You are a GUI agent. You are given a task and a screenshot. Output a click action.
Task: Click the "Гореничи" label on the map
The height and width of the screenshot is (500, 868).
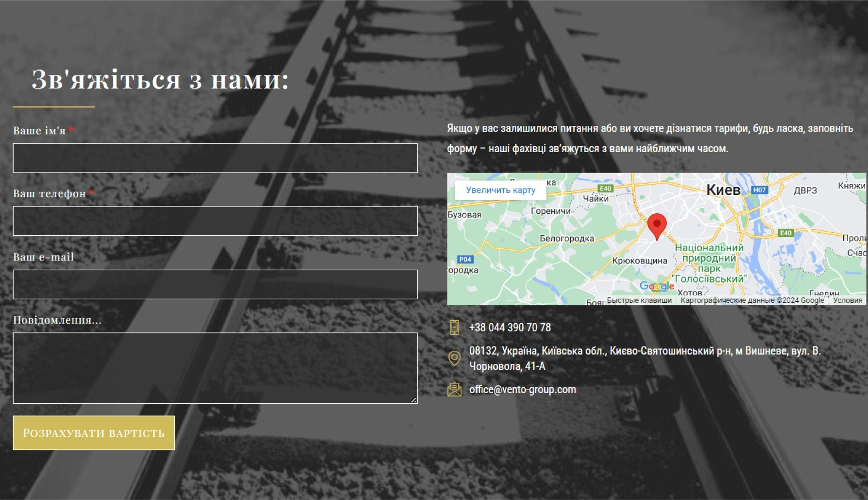coord(551,211)
